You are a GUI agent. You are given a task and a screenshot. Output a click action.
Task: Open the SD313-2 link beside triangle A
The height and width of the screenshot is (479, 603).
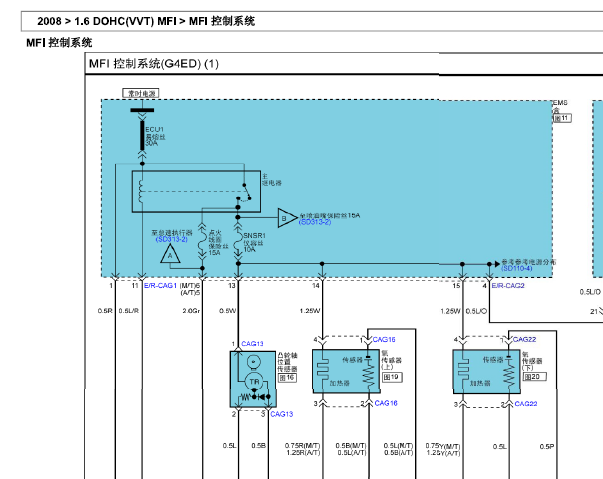172,240
